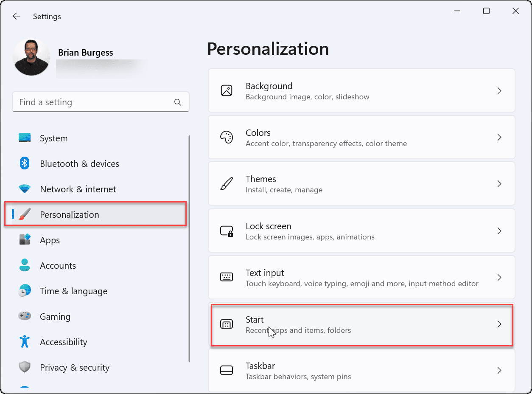Click the back arrow in Settings

[16, 17]
